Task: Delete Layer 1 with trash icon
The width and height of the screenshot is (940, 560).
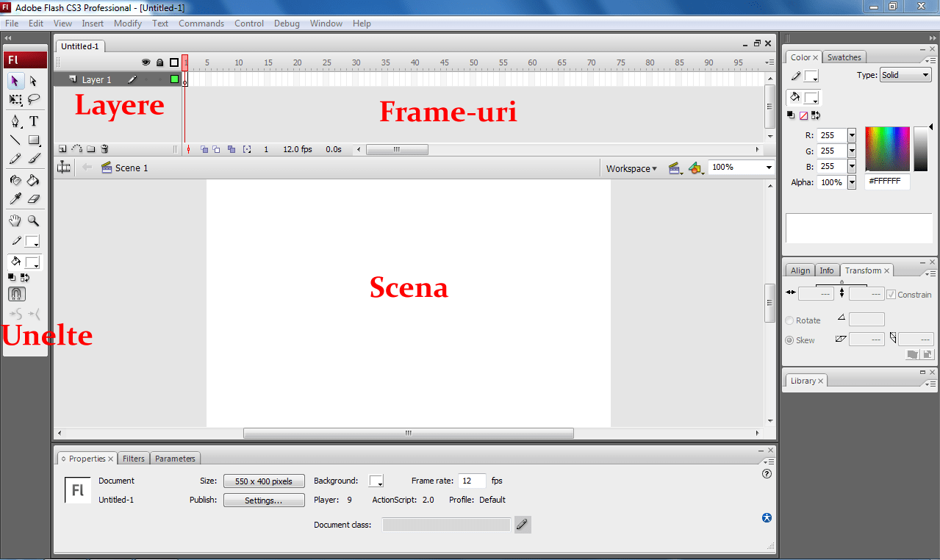Action: click(x=104, y=148)
